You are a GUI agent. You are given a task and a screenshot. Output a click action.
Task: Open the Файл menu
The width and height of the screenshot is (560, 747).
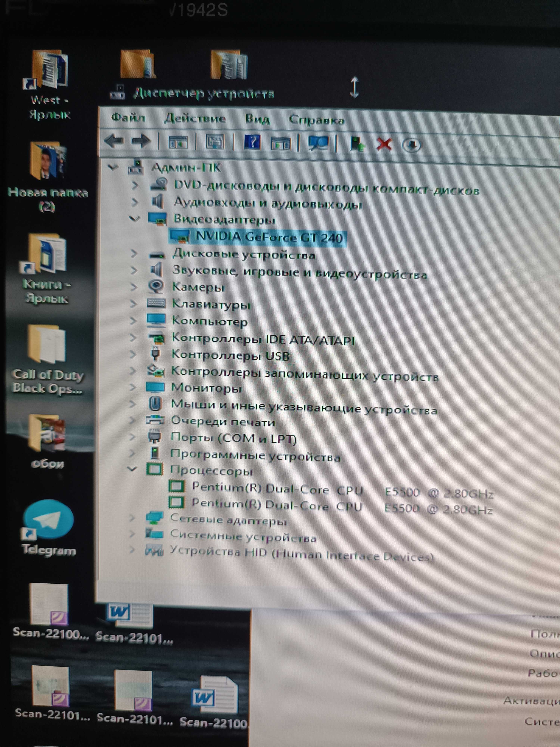(x=128, y=117)
